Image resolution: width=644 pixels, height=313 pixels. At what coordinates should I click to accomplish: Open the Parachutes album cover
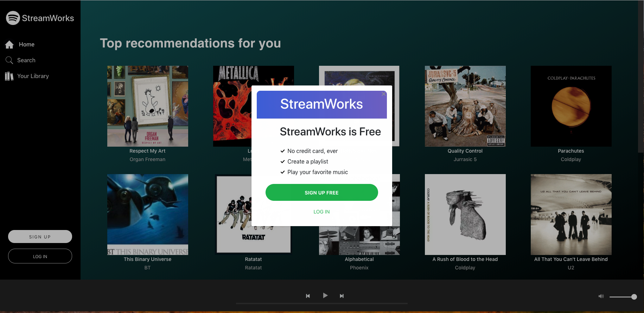571,106
